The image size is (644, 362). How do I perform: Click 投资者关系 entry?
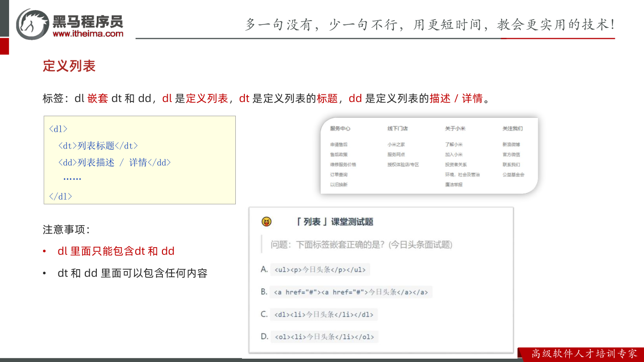(456, 165)
